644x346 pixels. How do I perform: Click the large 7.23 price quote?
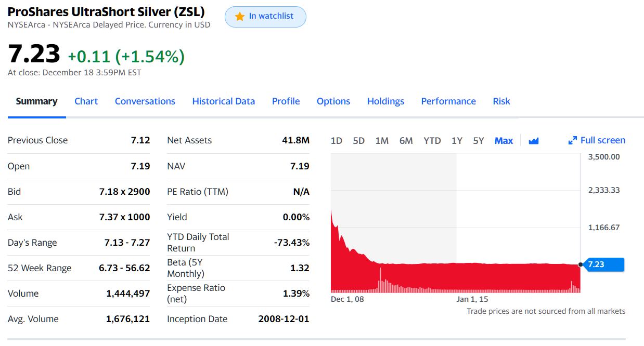(x=34, y=54)
